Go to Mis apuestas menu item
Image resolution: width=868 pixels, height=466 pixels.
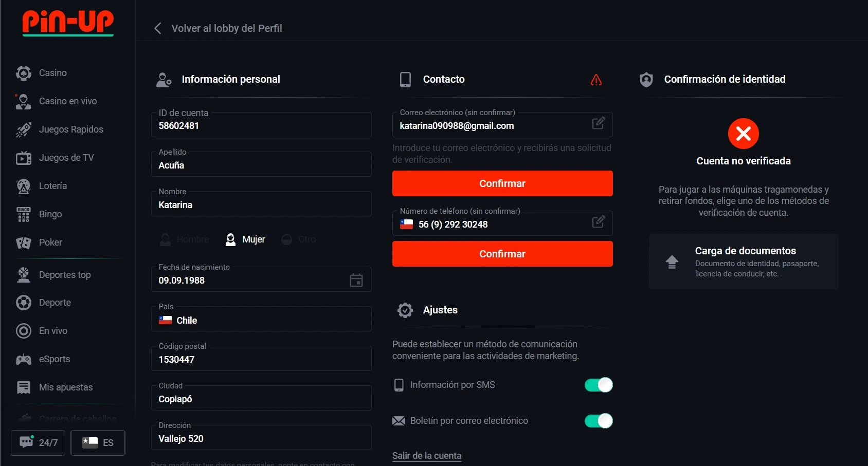coord(65,387)
